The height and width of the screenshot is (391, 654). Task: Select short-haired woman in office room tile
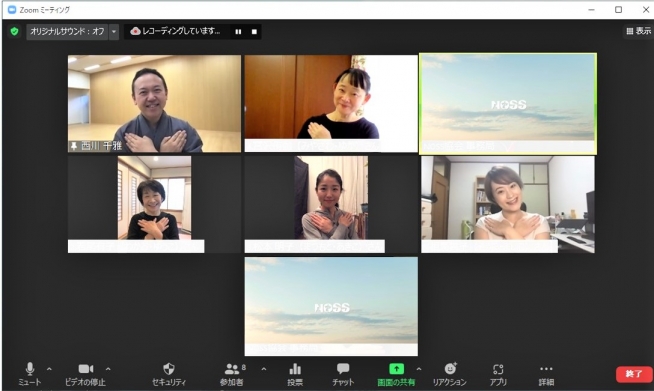tap(508, 204)
